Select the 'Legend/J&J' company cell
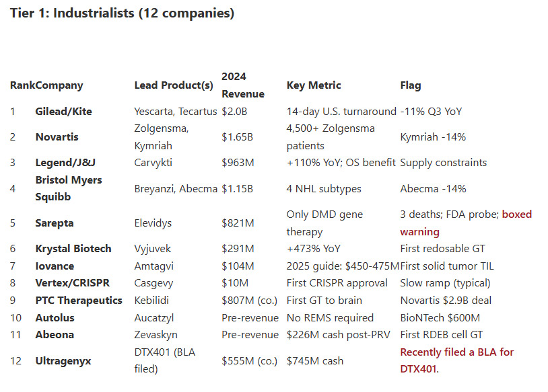The width and height of the screenshot is (548, 392). click(63, 163)
